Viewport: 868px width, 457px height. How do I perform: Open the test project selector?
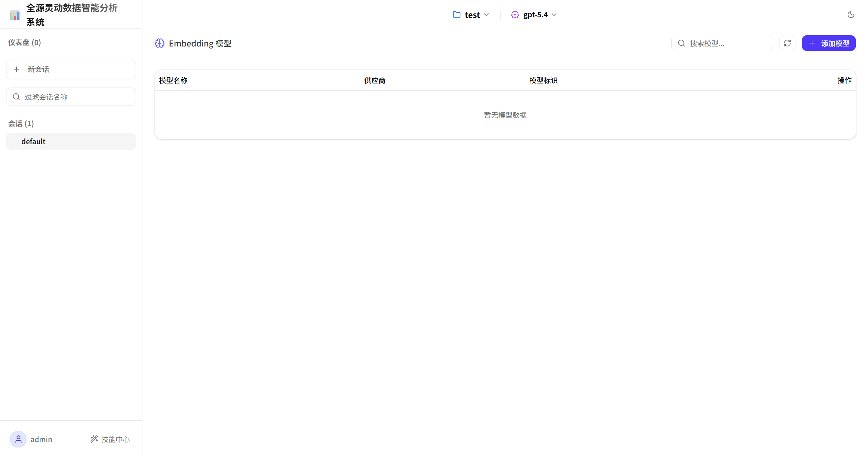click(x=471, y=15)
